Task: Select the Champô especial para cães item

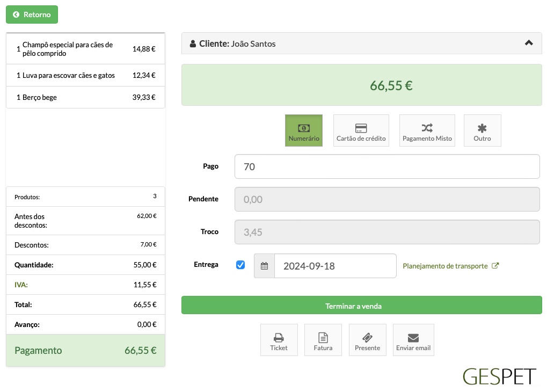Action: coord(85,49)
